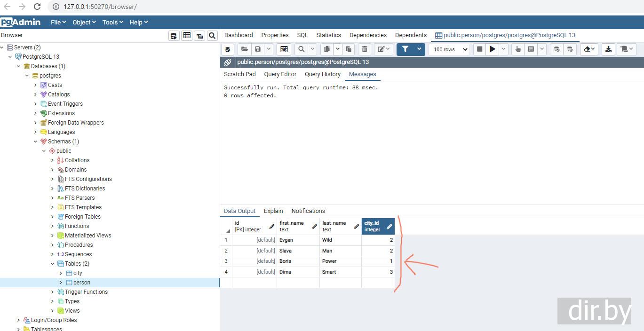Click the first_name cell containing Boris

[285, 261]
